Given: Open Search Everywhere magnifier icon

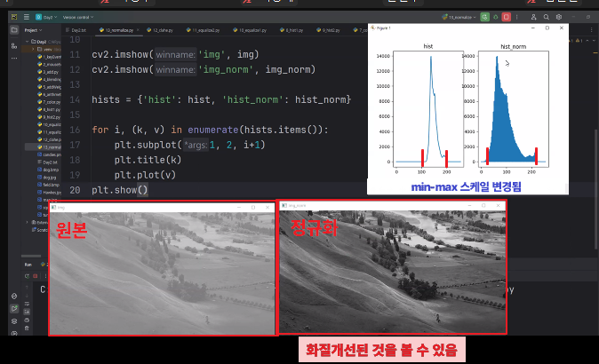Looking at the screenshot, I should coord(547,17).
